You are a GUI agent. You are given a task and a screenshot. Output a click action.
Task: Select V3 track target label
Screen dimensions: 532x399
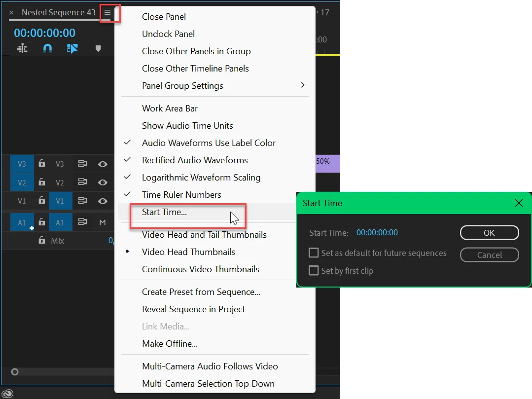point(60,164)
